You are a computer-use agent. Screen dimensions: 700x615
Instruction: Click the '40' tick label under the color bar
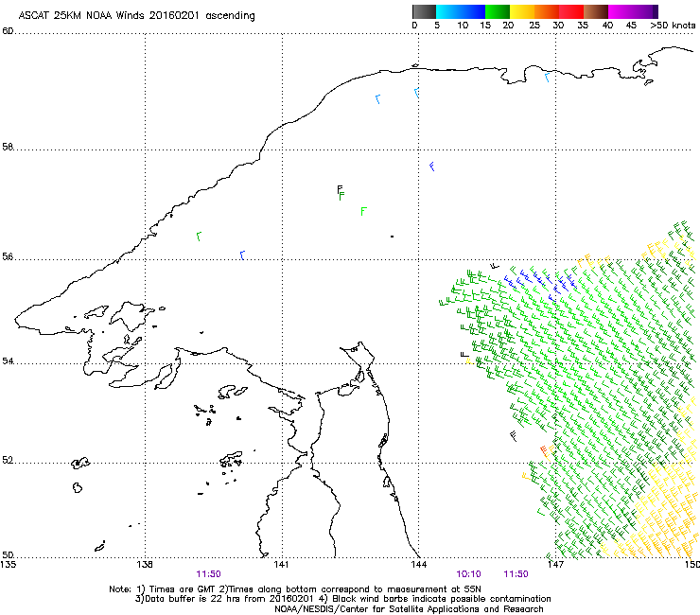click(607, 26)
